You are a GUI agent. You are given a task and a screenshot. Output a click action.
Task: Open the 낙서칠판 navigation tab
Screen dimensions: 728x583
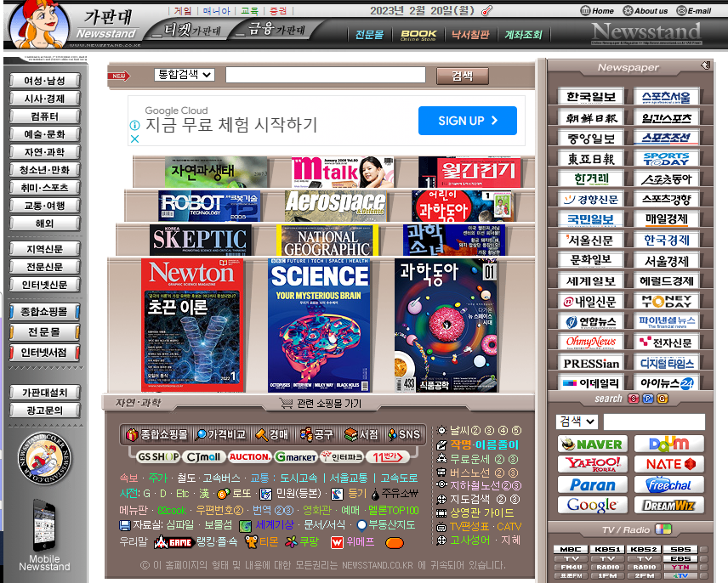pos(470,34)
